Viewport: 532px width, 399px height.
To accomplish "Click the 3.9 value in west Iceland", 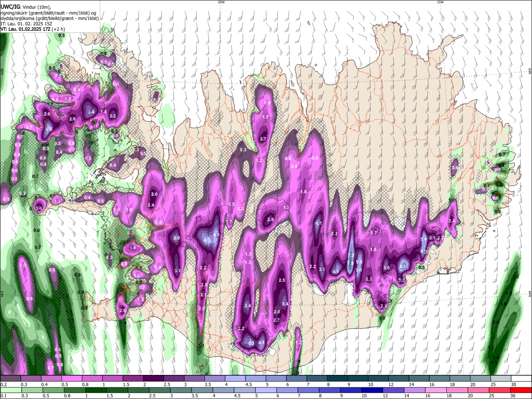I will pos(176,238).
